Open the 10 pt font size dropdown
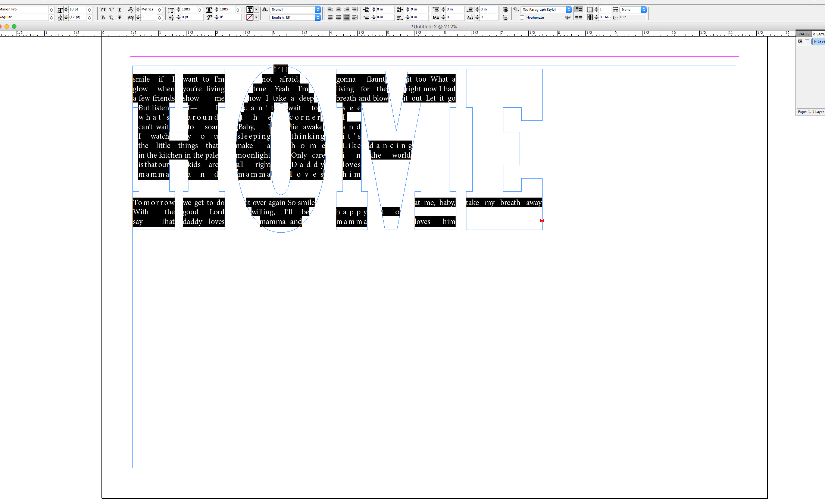825x504 pixels. 90,10
